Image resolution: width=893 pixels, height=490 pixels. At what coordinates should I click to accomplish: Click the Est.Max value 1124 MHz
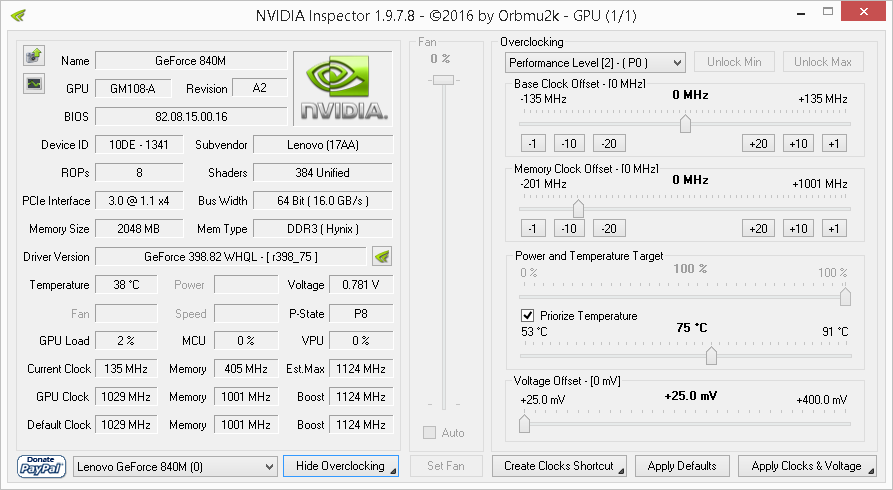click(x=361, y=369)
